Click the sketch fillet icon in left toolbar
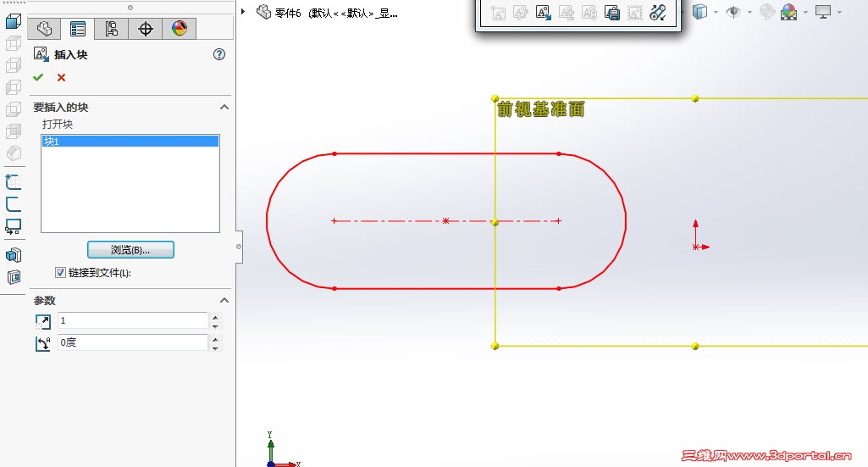 coord(13,204)
